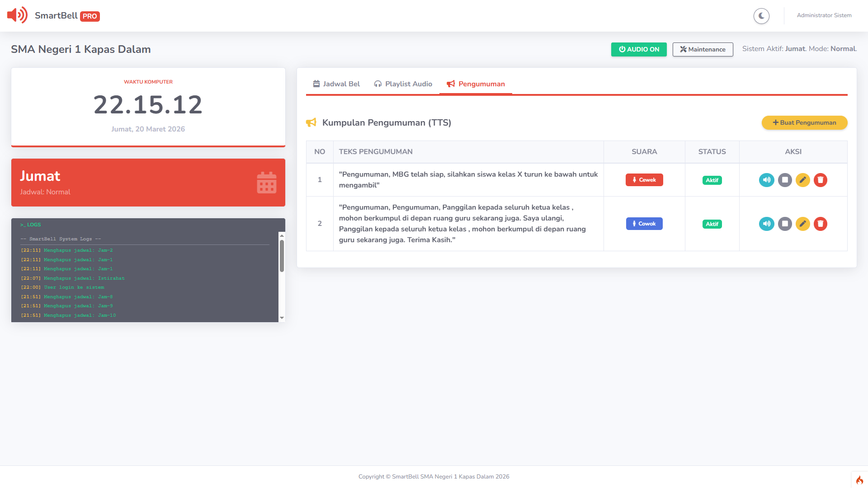This screenshot has width=868, height=488.
Task: Select the Pengumuman tab
Action: [476, 84]
